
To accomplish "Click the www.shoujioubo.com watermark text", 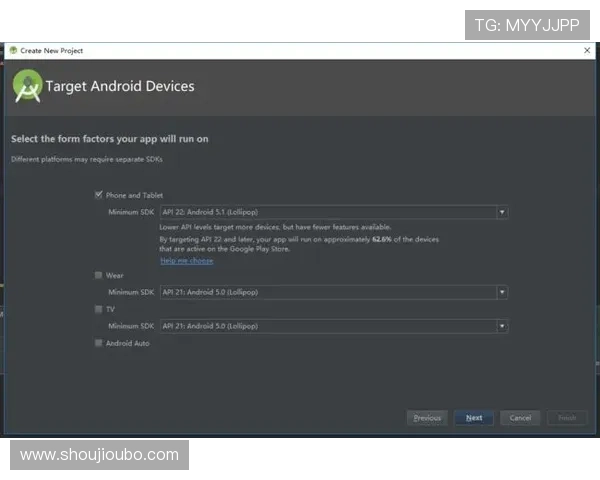I will tap(99, 455).
